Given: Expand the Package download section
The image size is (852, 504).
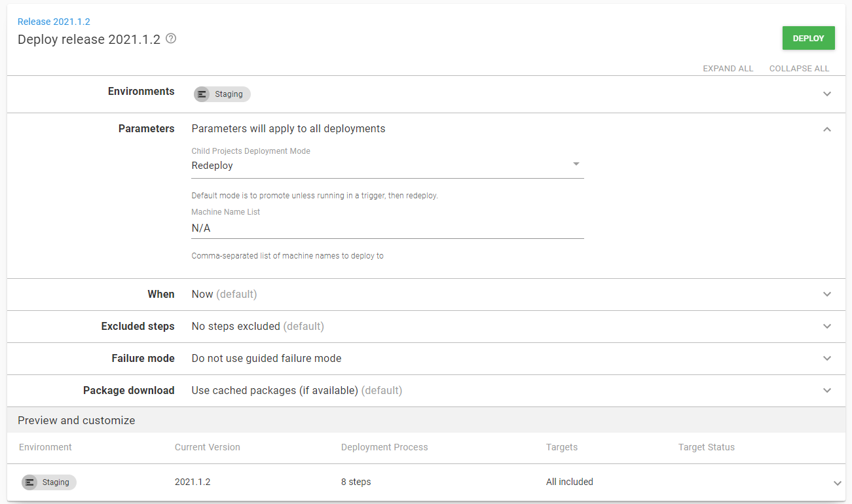Looking at the screenshot, I should [x=826, y=390].
